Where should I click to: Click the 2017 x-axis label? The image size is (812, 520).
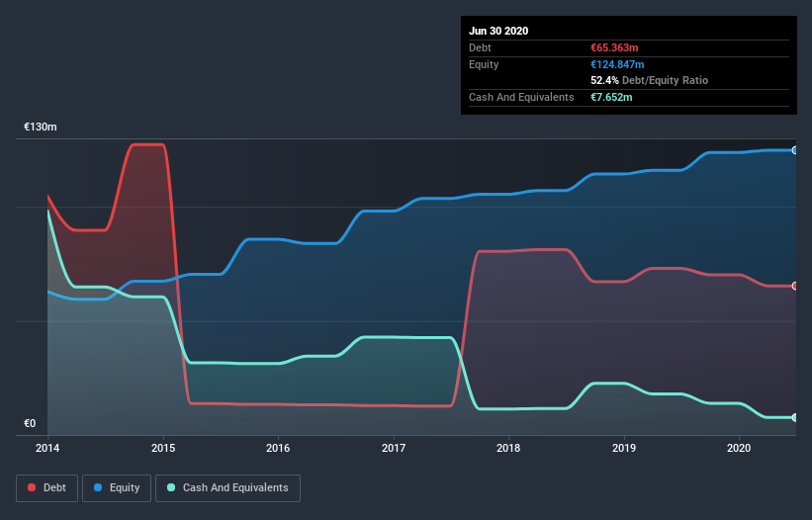point(394,448)
